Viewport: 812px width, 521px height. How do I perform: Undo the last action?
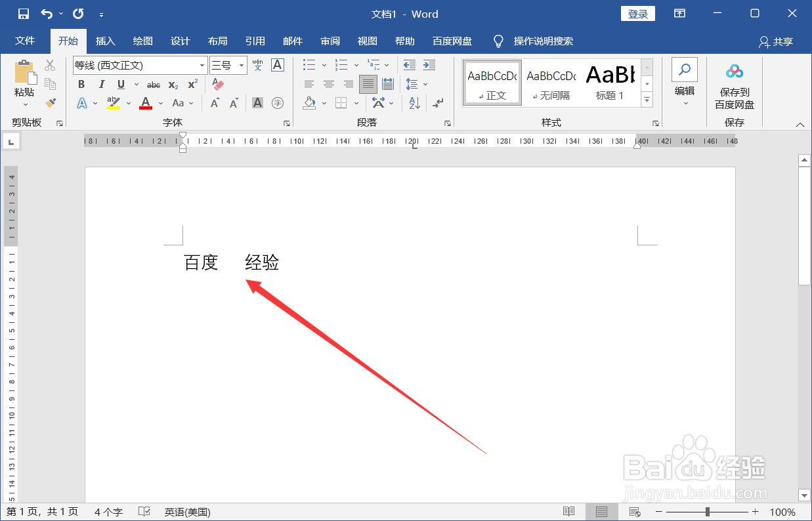click(47, 14)
